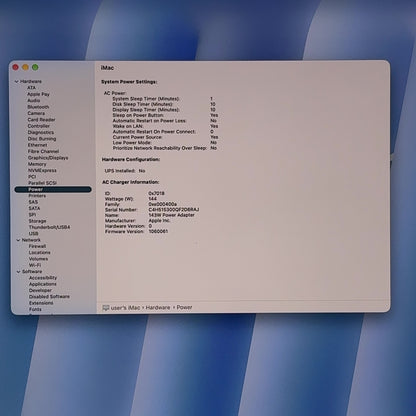This screenshot has height=416, width=416.
Task: Click the "System Sleep Timer (Minutes):" label
Action: point(146,99)
